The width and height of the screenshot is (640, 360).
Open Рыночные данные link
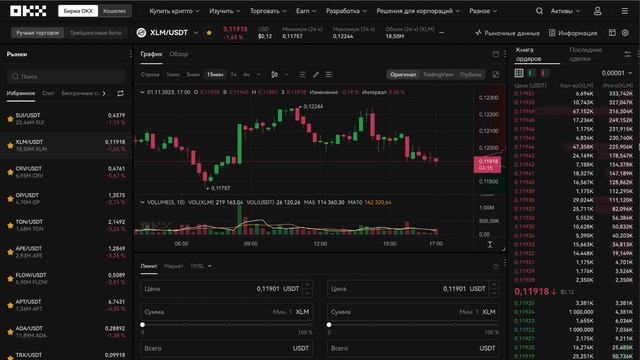click(x=507, y=33)
